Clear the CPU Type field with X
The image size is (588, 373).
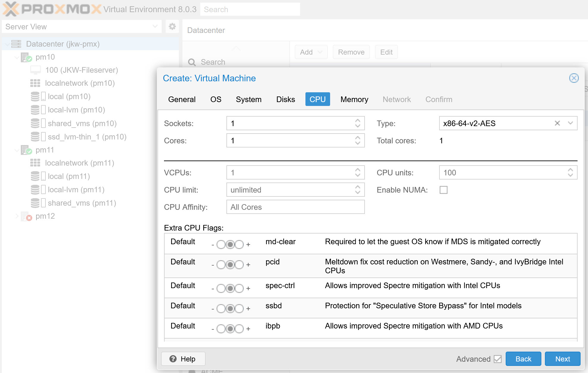[557, 123]
